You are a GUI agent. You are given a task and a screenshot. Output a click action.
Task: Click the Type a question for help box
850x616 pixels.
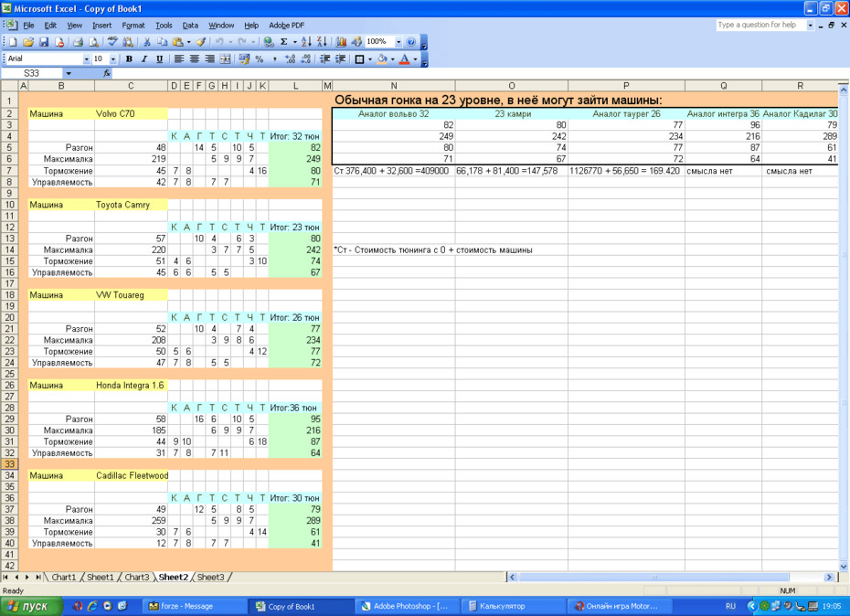[760, 25]
